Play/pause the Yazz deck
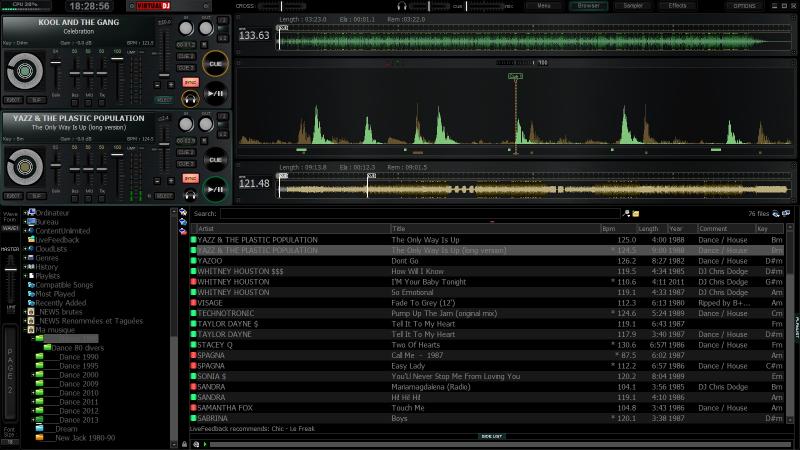This screenshot has width=800, height=450. tap(215, 189)
